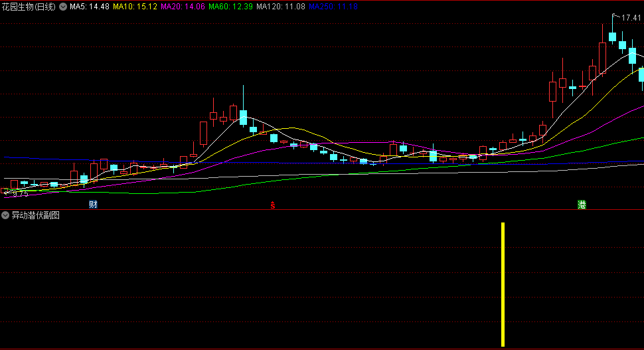Select the MA10: 15.12 label
Viewport: 644px width, 350px height.
coord(135,7)
